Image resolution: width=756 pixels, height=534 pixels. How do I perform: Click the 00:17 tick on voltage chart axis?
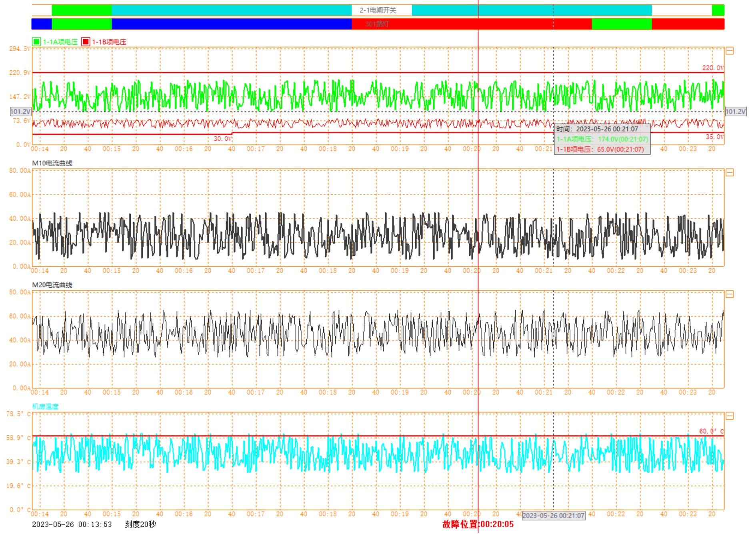point(256,149)
